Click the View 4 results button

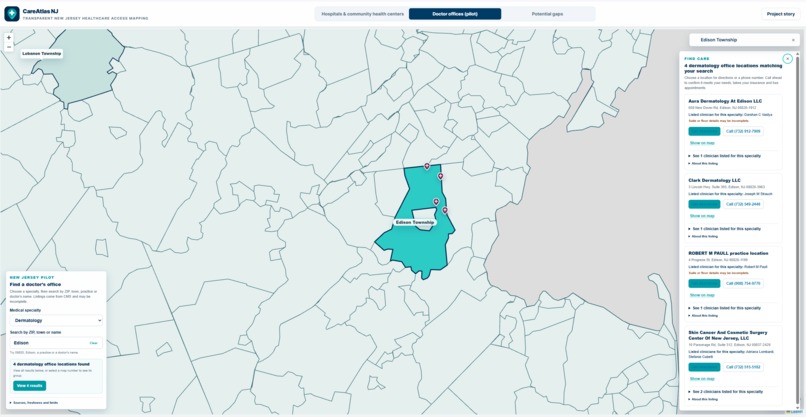[29, 386]
